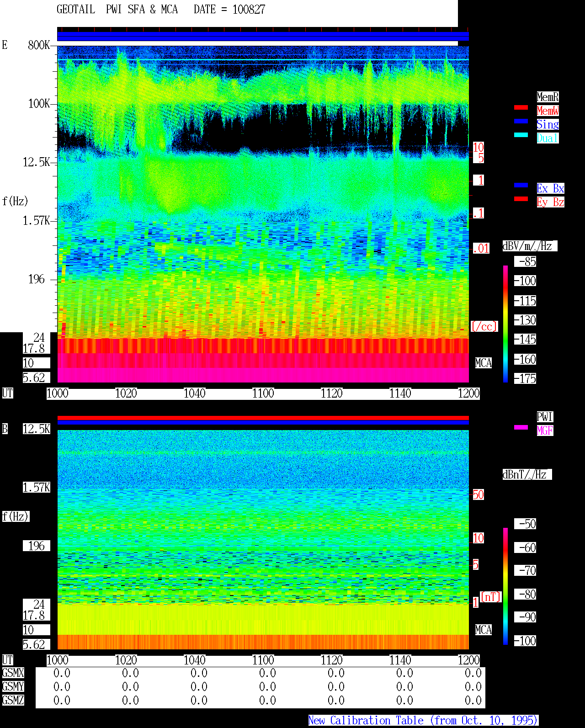Click the -160 color bar value
Viewport: 585px width, 728px height.
pyautogui.click(x=525, y=359)
